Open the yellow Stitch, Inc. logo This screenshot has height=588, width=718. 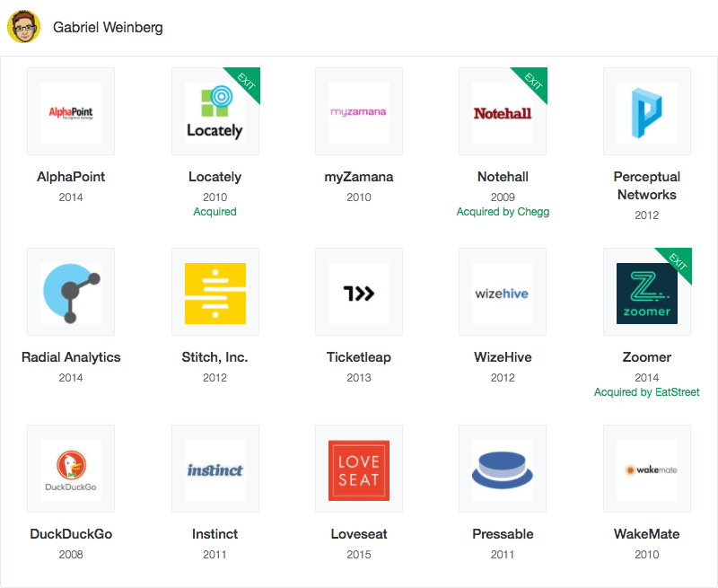(x=215, y=292)
